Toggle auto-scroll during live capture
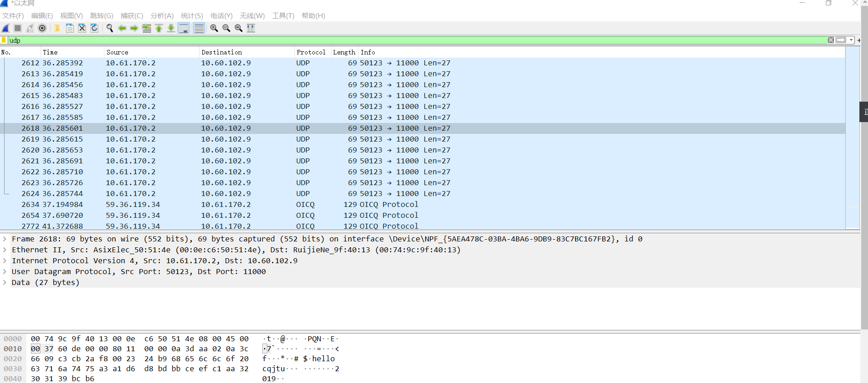This screenshot has height=383, width=868. coord(184,28)
